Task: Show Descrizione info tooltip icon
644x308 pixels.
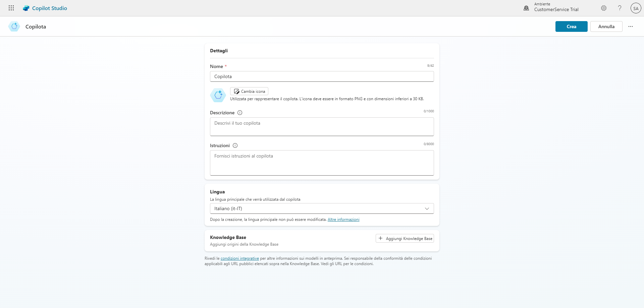Action: point(240,113)
